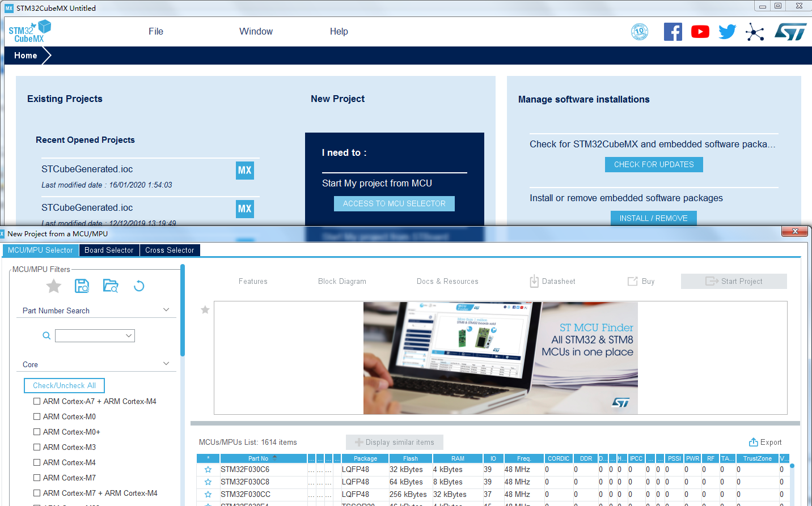This screenshot has height=506, width=812.
Task: Open recent project STCubeGenerated.ioc modified 16/01/2020
Action: pyautogui.click(x=87, y=169)
